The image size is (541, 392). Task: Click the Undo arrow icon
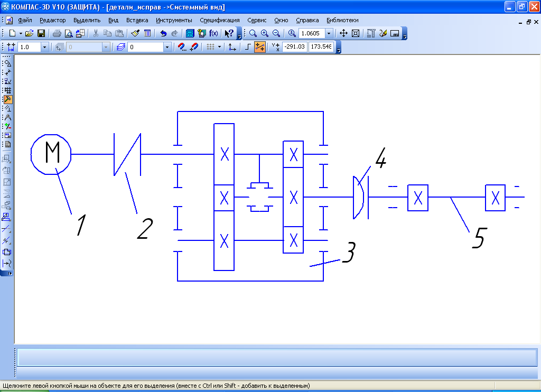pos(163,33)
